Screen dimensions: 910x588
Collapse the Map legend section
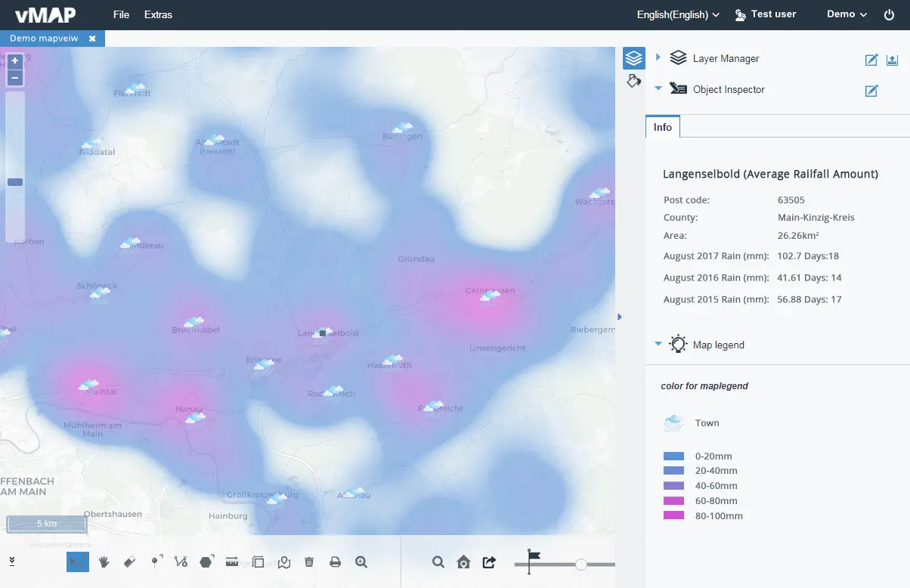tap(658, 344)
